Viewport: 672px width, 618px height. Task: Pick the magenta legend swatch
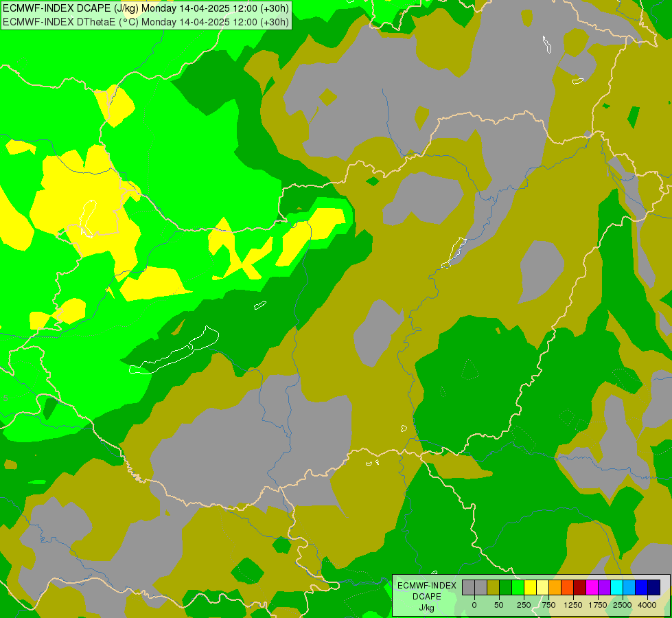592,587
